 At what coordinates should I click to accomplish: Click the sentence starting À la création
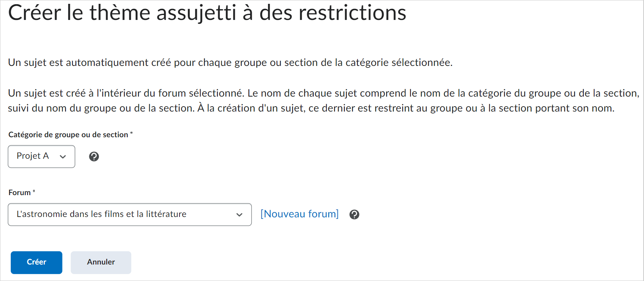[406, 108]
